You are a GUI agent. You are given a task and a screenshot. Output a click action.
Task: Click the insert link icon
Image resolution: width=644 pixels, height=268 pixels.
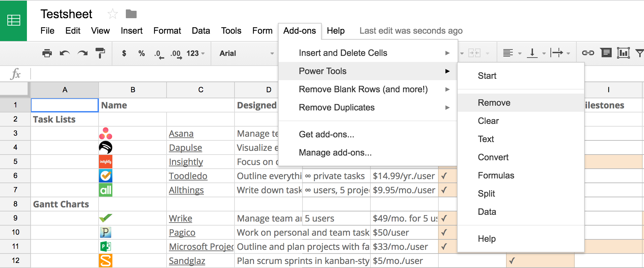click(x=588, y=53)
